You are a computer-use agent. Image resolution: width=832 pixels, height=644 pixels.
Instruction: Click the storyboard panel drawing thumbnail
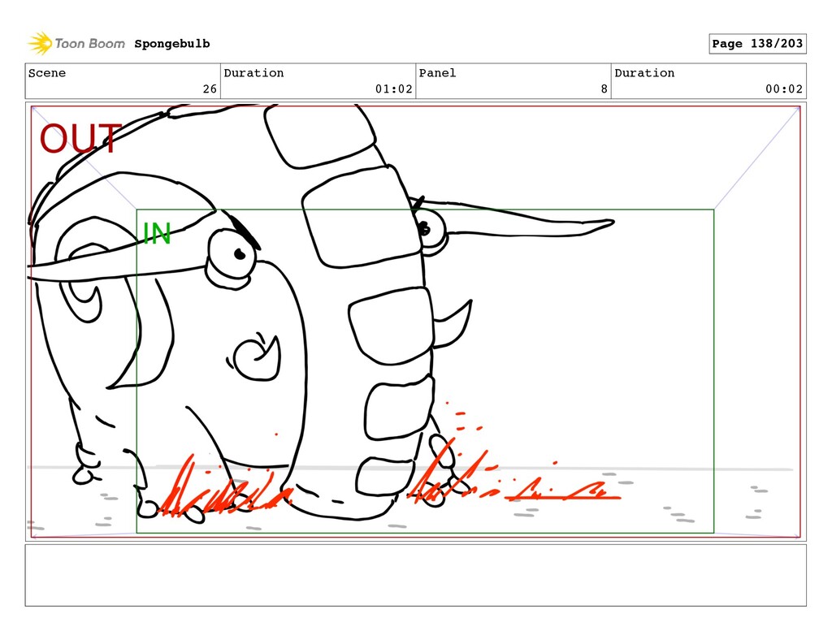pyautogui.click(x=415, y=322)
